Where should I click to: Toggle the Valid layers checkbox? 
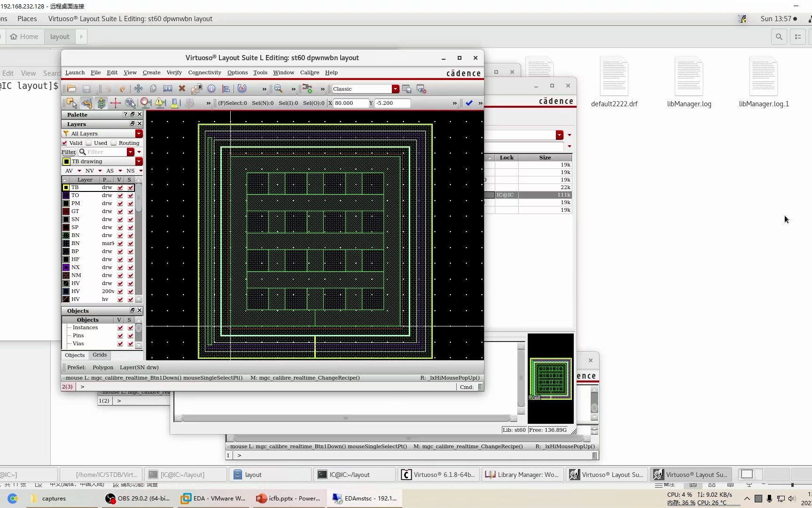pyautogui.click(x=65, y=143)
